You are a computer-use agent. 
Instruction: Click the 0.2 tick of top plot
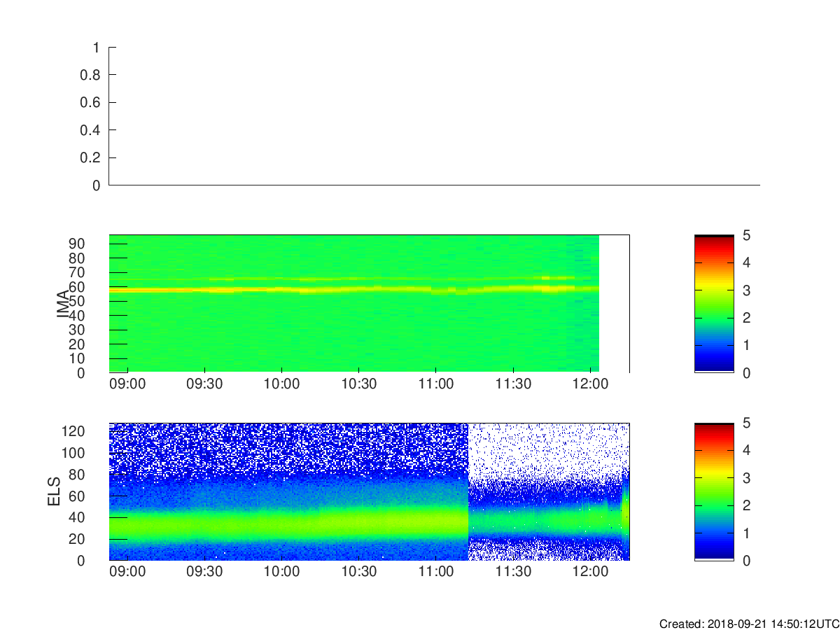point(92,157)
